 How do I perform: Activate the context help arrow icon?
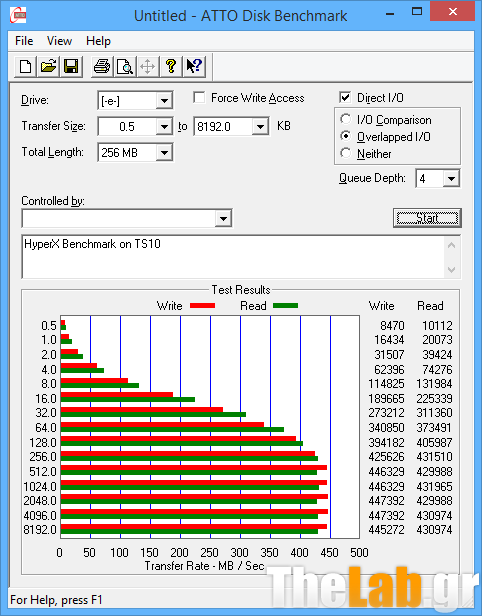[x=194, y=66]
